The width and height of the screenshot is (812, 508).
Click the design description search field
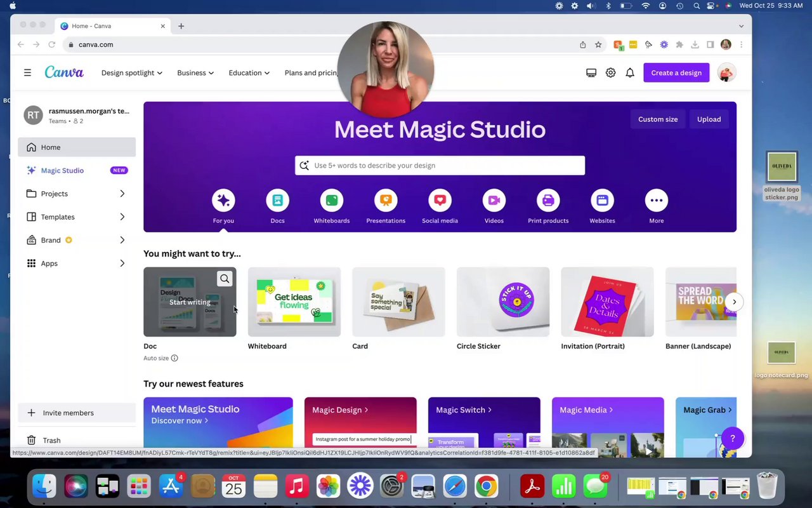[x=440, y=165]
